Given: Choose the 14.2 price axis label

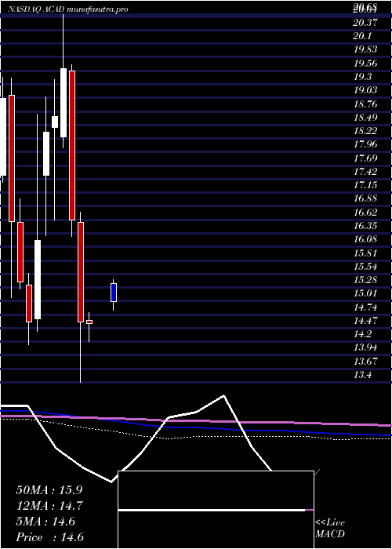Looking at the screenshot, I should click(363, 334).
